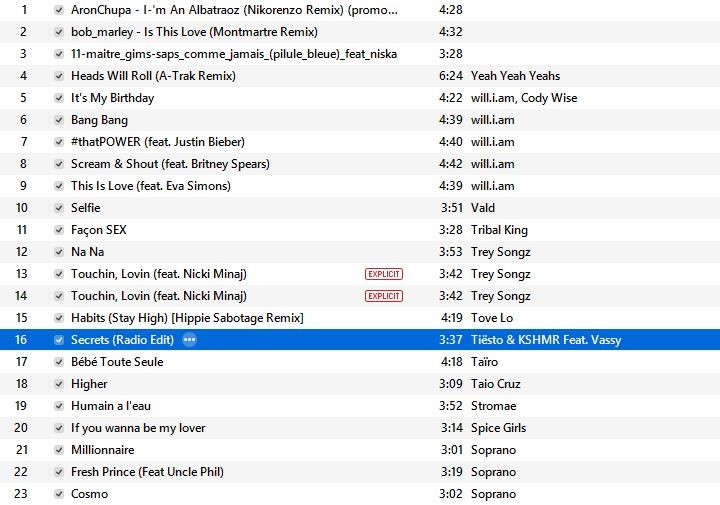Select the track Fresh Prince (Feat Uncle Phil)
Image resolution: width=720 pixels, height=505 pixels.
pos(360,472)
